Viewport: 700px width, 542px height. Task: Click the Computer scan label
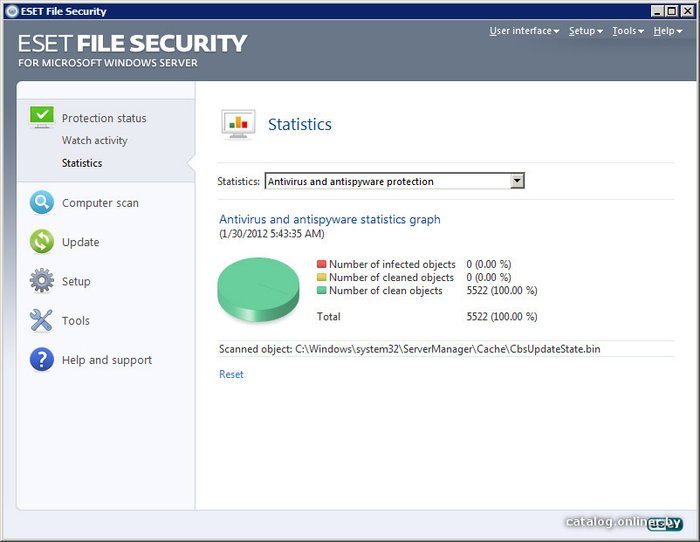click(100, 203)
